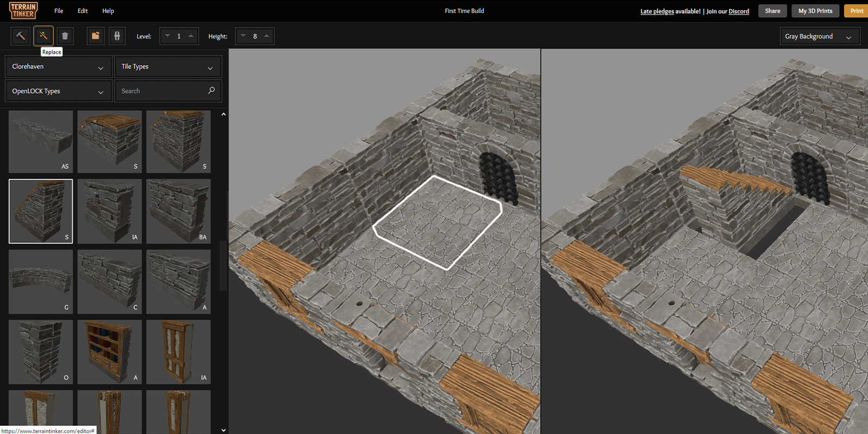
Task: Click the trash can Delete tool
Action: (65, 36)
